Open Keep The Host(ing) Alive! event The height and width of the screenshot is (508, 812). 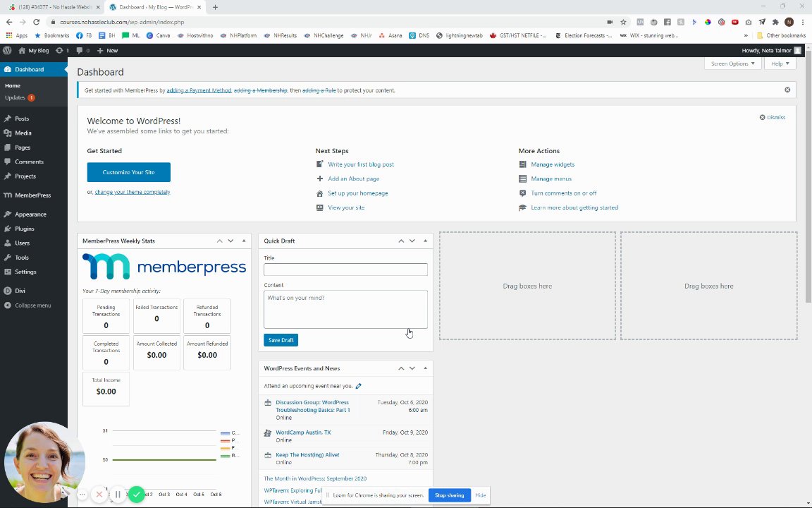[307, 455]
